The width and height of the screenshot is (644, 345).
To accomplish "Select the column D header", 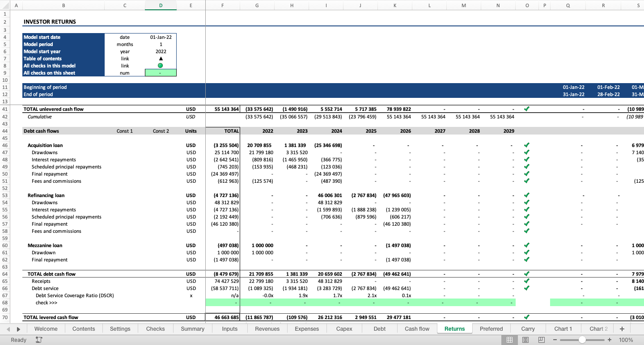I will click(x=161, y=5).
